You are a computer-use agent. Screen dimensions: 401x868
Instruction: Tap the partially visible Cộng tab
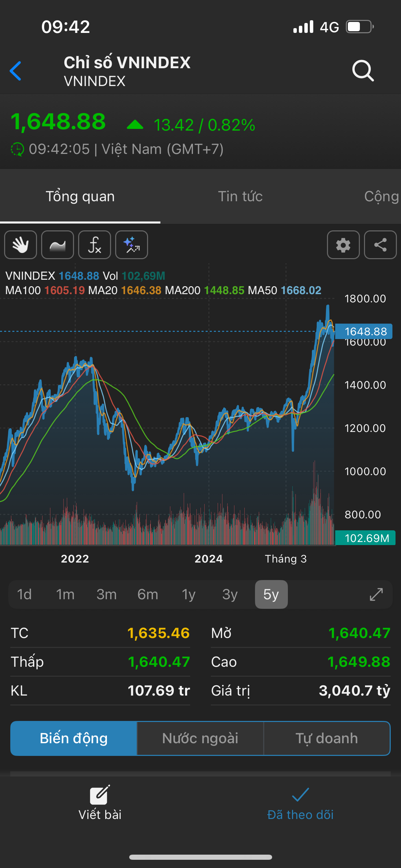(381, 196)
